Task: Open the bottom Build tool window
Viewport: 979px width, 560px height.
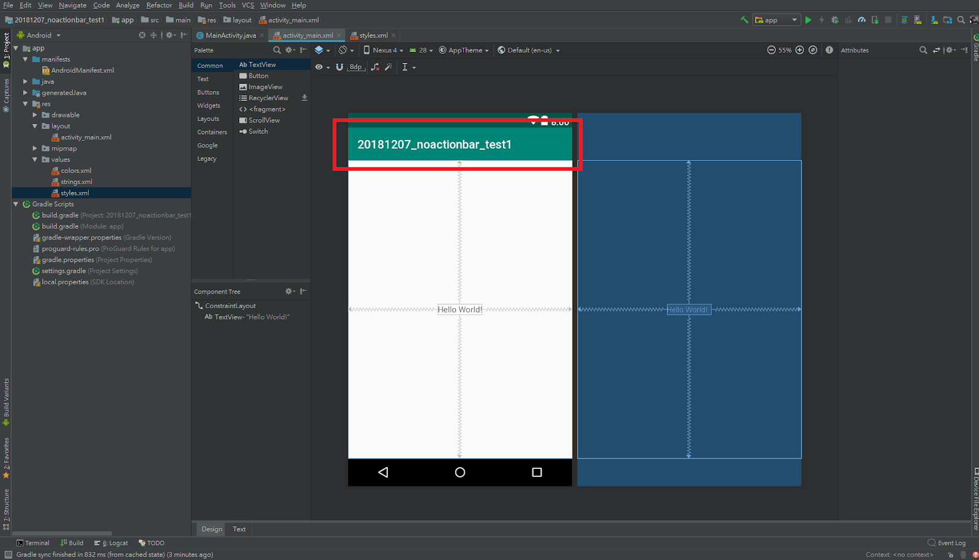Action: pyautogui.click(x=72, y=543)
